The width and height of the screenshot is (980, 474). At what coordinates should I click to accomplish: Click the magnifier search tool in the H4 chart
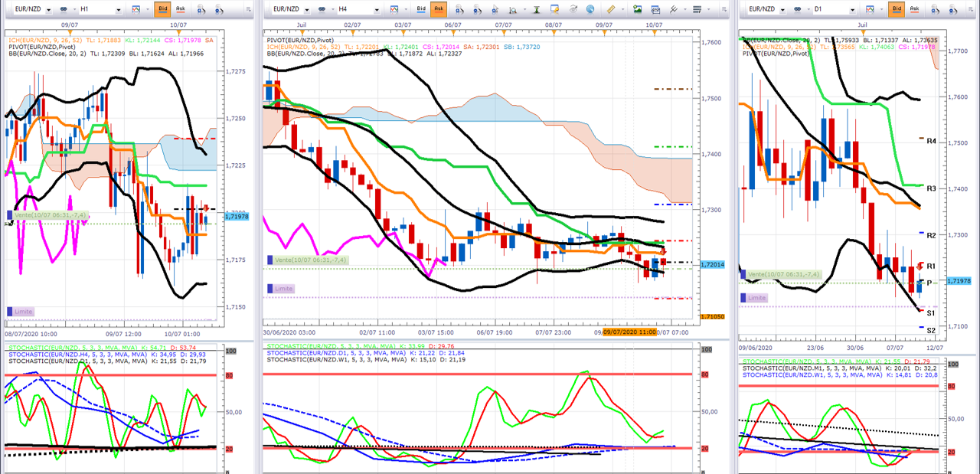point(512,9)
